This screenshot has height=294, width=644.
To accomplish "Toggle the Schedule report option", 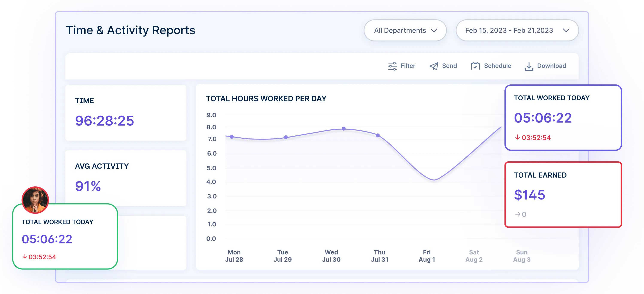I will (491, 66).
